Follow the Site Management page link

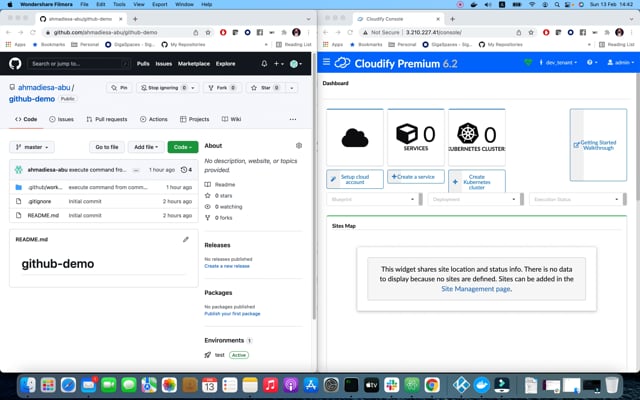476,289
